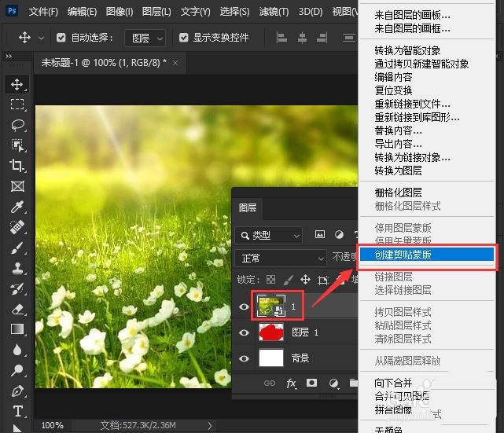Hide 背景 layer visibility eye
This screenshot has height=433, width=504.
coord(244,358)
